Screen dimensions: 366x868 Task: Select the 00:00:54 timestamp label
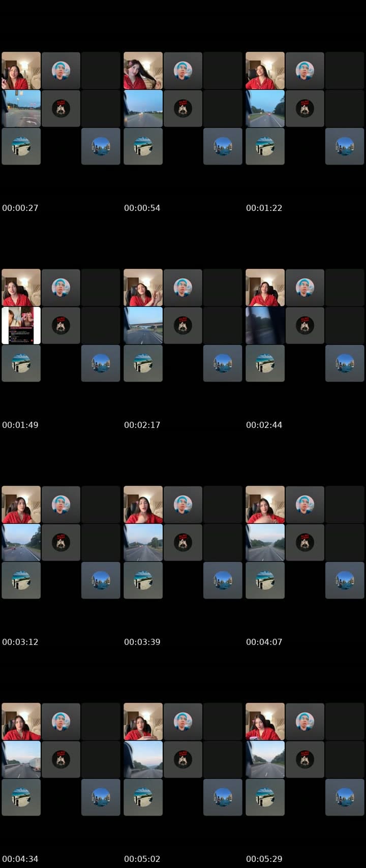point(142,208)
